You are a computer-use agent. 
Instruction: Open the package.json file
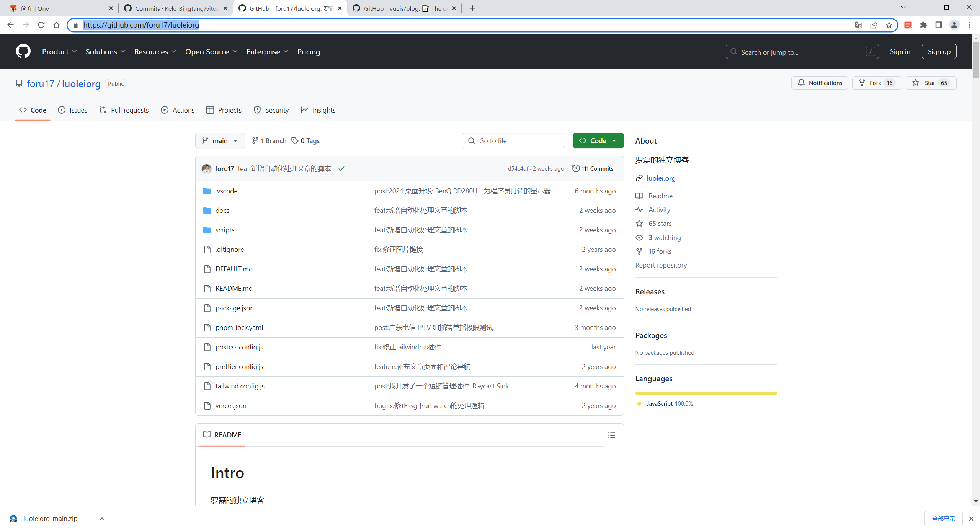point(234,308)
